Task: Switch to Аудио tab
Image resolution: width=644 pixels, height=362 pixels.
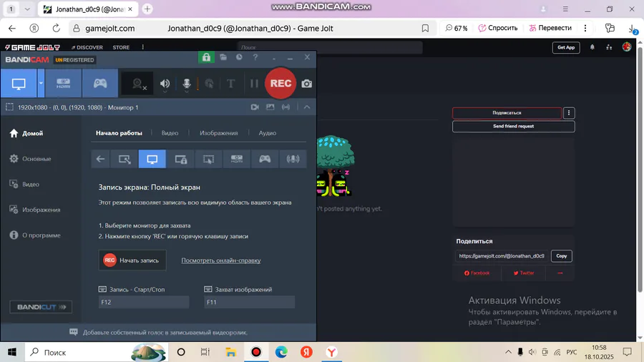Action: click(x=268, y=133)
